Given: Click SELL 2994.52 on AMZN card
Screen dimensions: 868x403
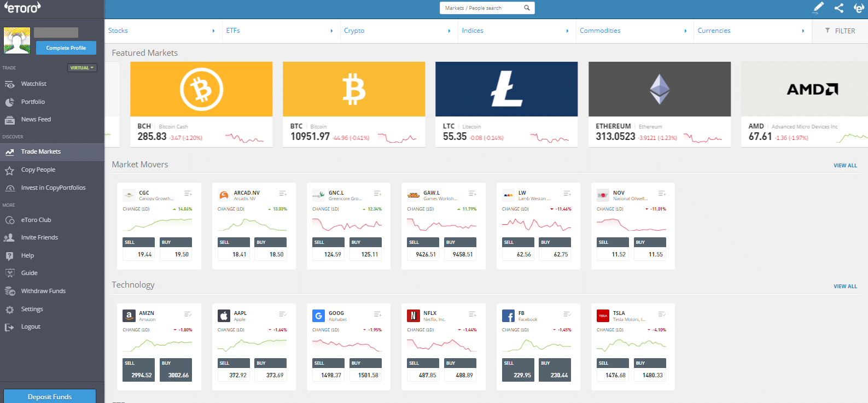Looking at the screenshot, I should coord(139,370).
